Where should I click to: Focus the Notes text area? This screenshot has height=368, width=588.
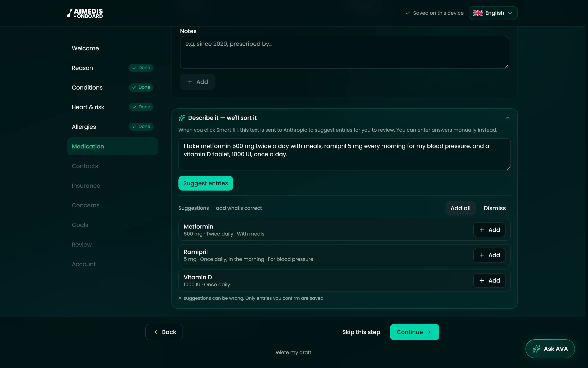344,52
